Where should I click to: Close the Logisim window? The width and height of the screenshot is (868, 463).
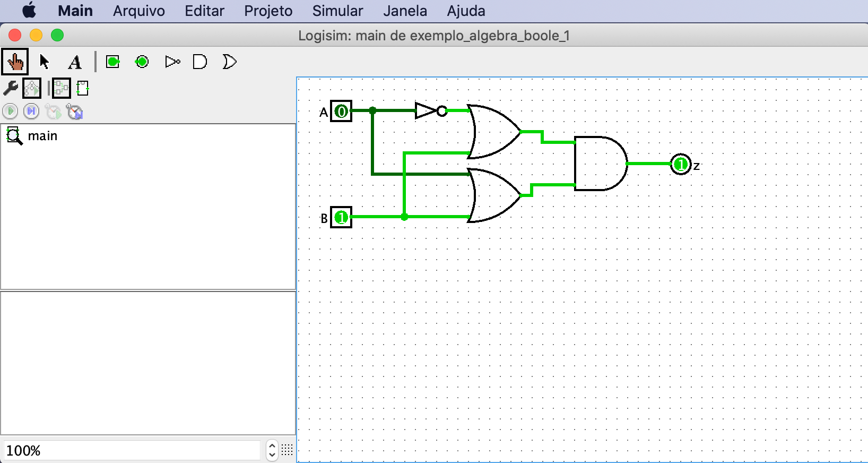point(15,35)
